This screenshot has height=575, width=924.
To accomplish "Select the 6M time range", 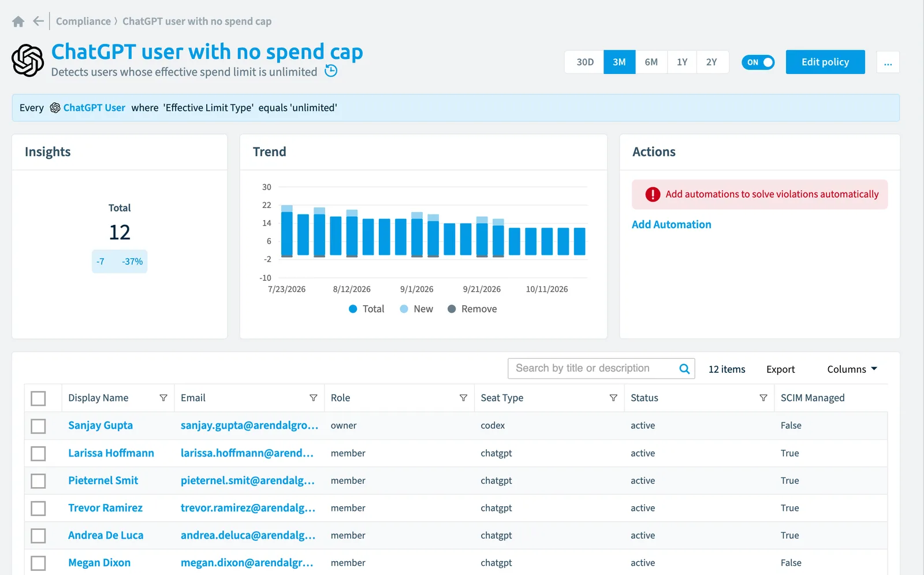I will click(x=651, y=62).
